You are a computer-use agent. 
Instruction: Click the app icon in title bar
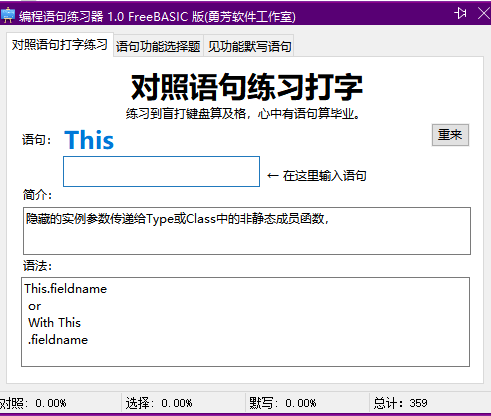[7, 15]
